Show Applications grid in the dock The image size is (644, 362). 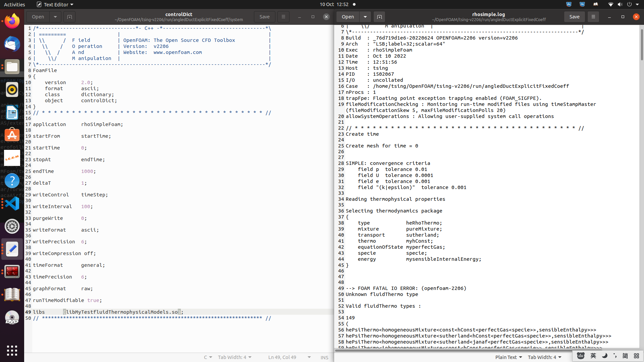12,351
